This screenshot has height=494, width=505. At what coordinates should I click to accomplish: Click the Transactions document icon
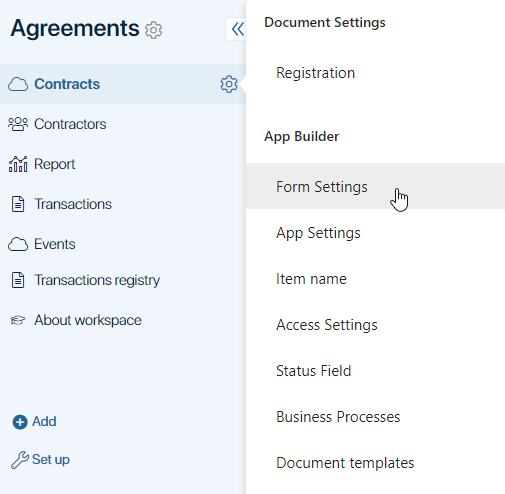click(x=18, y=204)
